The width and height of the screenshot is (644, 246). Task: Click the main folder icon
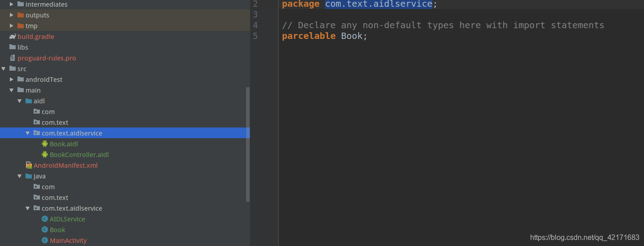pyautogui.click(x=20, y=90)
